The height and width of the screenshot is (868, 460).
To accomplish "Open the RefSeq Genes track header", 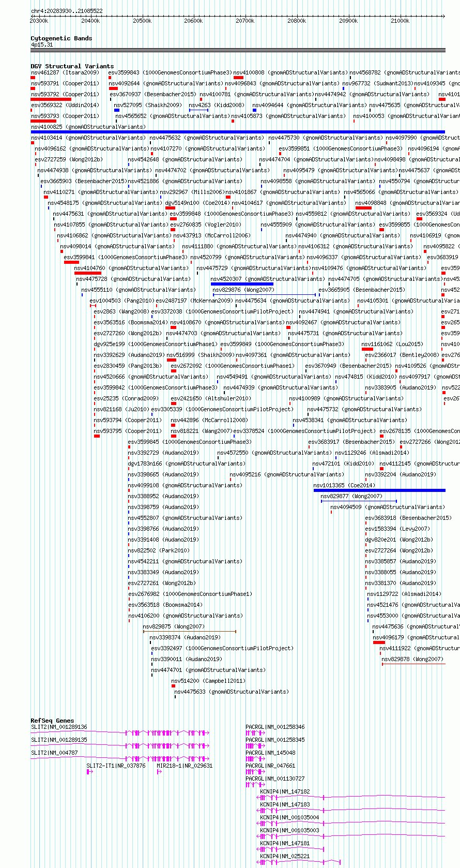I will pos(52,721).
